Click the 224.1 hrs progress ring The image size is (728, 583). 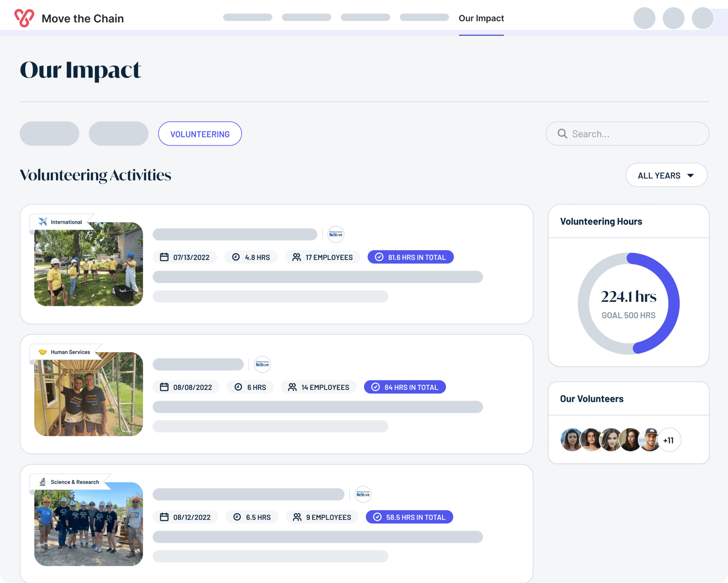tap(628, 303)
